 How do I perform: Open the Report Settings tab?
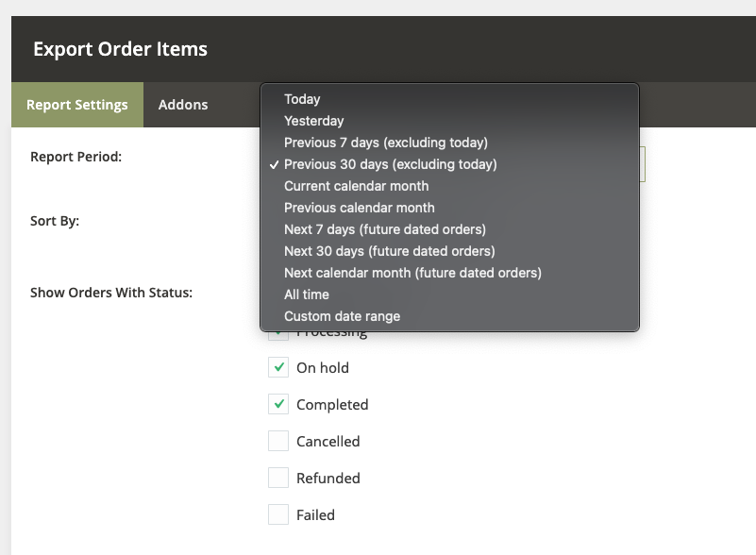click(x=77, y=105)
